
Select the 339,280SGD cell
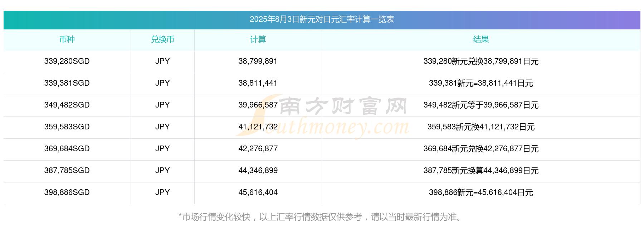click(x=67, y=61)
